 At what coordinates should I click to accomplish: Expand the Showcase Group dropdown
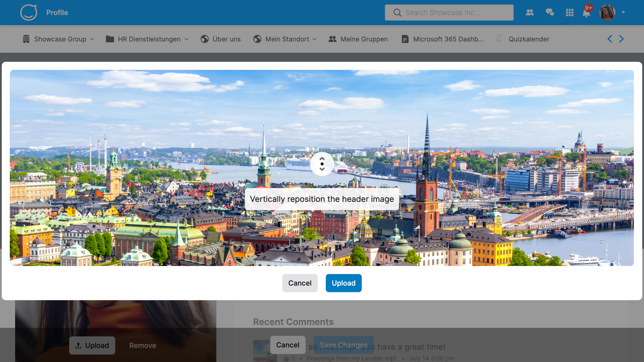(92, 39)
